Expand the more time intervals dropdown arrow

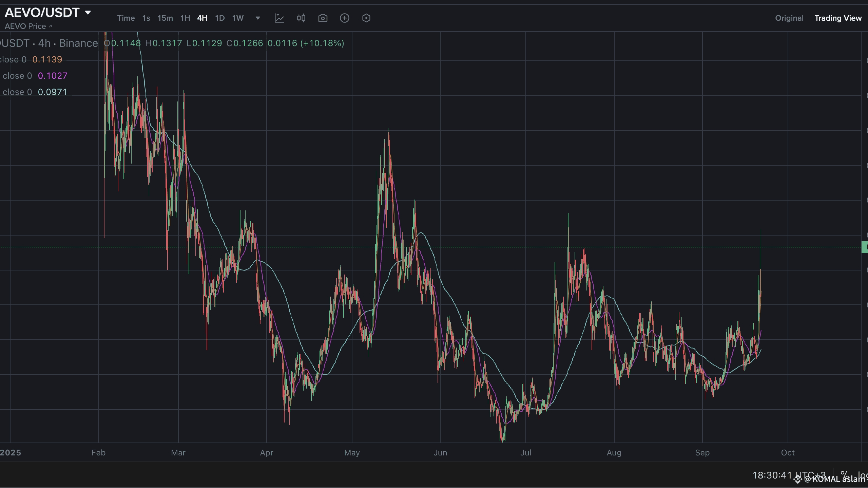point(257,18)
